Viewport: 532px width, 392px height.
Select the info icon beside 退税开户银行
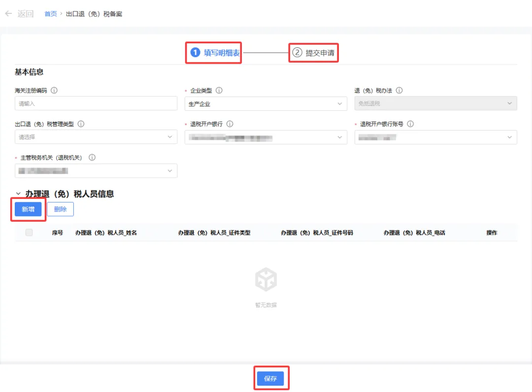coord(230,124)
